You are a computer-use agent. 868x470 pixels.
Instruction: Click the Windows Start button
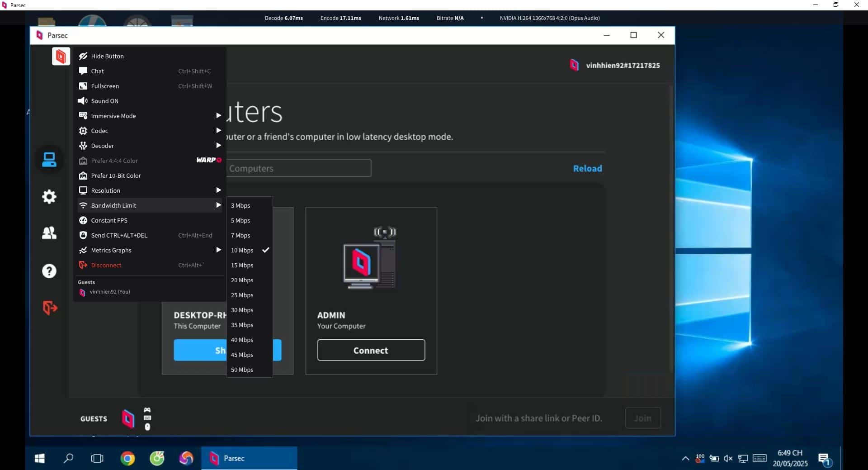coord(40,459)
